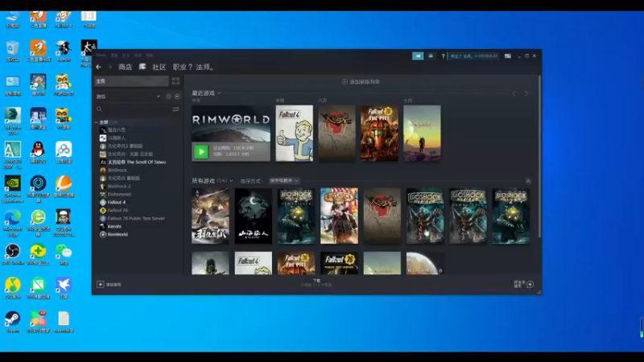
Task: Open the Fallout 4 recent game cover
Action: coord(294,134)
